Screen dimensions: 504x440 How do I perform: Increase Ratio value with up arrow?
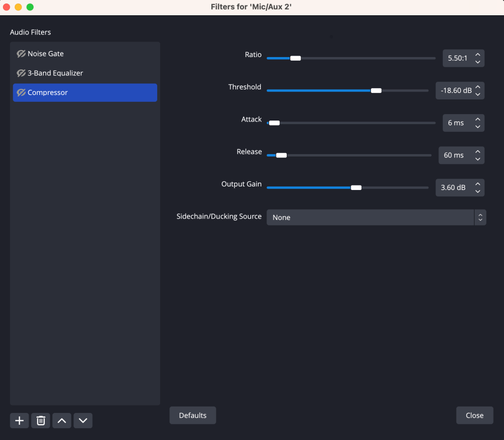point(477,54)
